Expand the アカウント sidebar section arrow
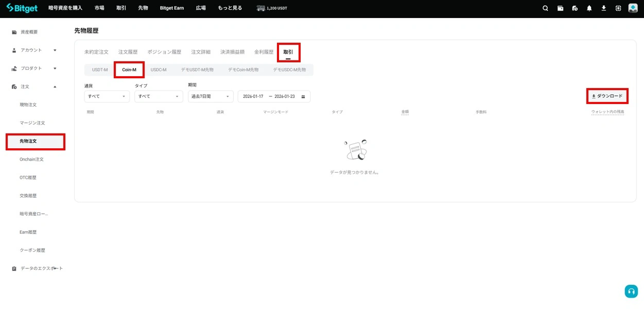The height and width of the screenshot is (309, 644). point(55,50)
